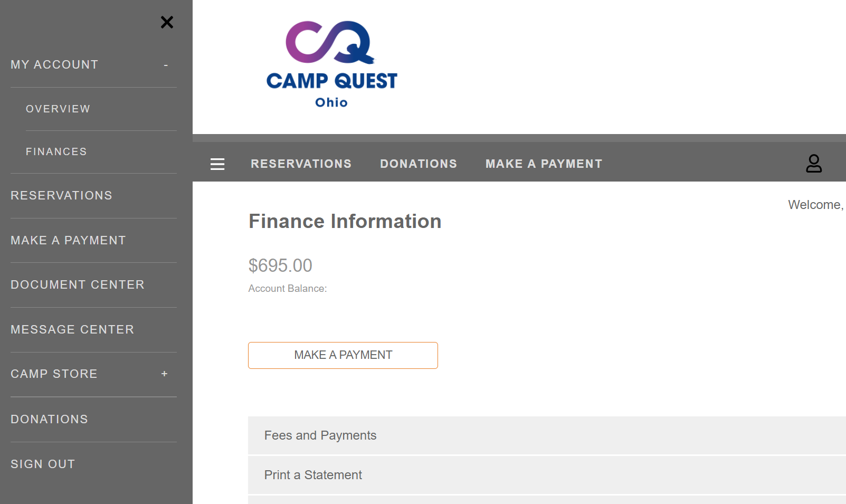This screenshot has width=846, height=504.
Task: Click the user profile icon
Action: 814,164
